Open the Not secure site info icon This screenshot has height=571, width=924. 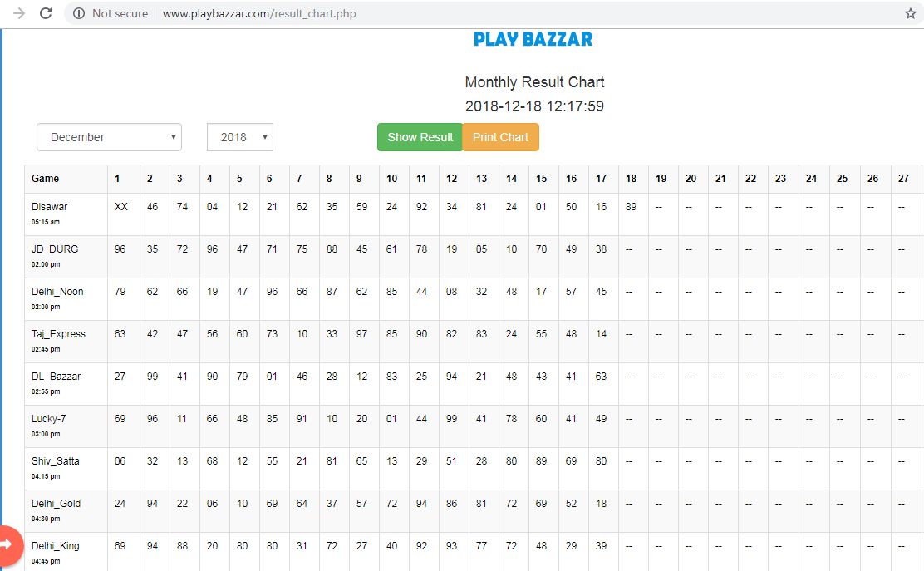[78, 13]
